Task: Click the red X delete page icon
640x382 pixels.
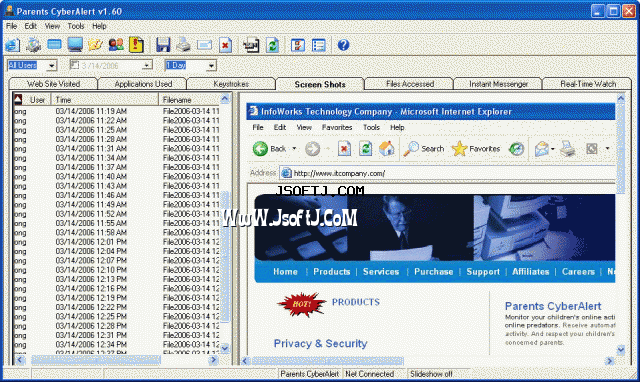Action: click(x=225, y=44)
